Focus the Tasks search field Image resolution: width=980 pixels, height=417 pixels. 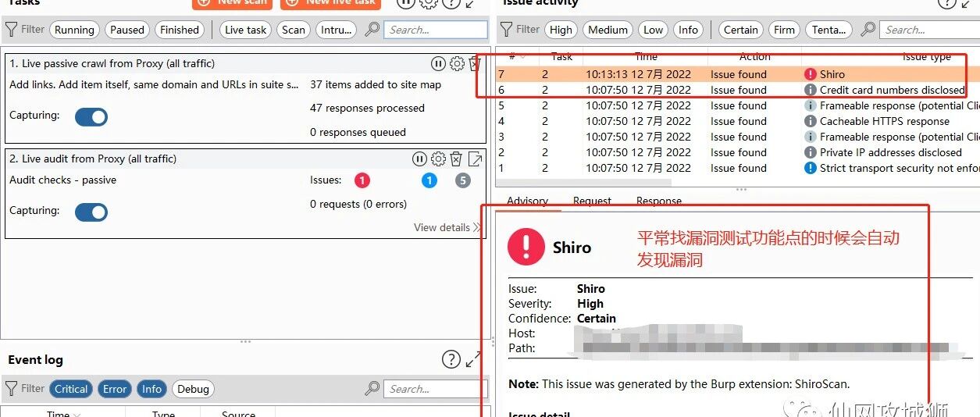click(x=437, y=30)
